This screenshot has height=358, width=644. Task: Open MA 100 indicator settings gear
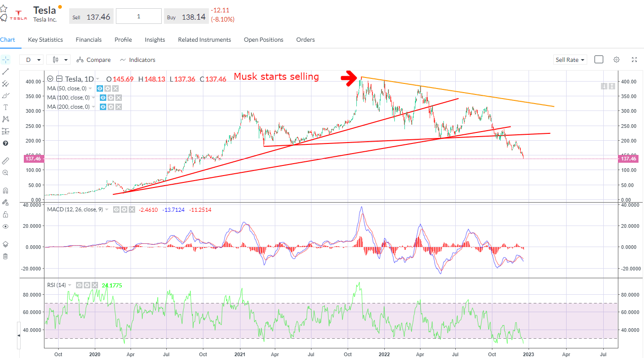click(110, 98)
